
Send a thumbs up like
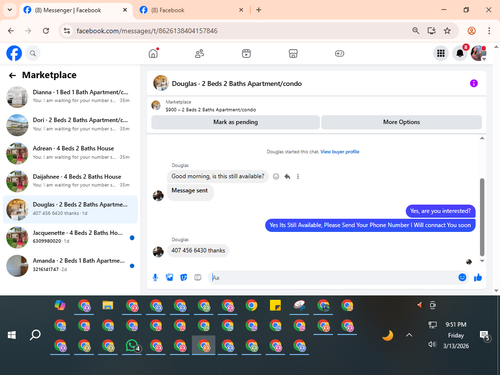tap(478, 277)
